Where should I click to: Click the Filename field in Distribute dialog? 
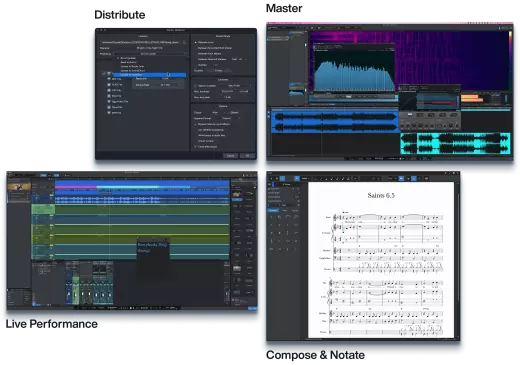coord(150,48)
